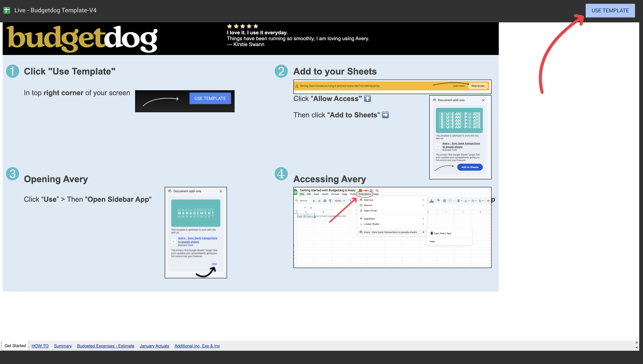Click the Opening Avery add-on thumbnail image

coord(196,232)
